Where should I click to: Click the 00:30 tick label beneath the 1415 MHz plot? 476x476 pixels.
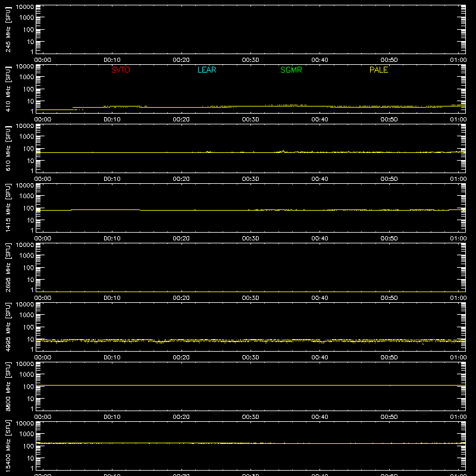pyautogui.click(x=250, y=239)
